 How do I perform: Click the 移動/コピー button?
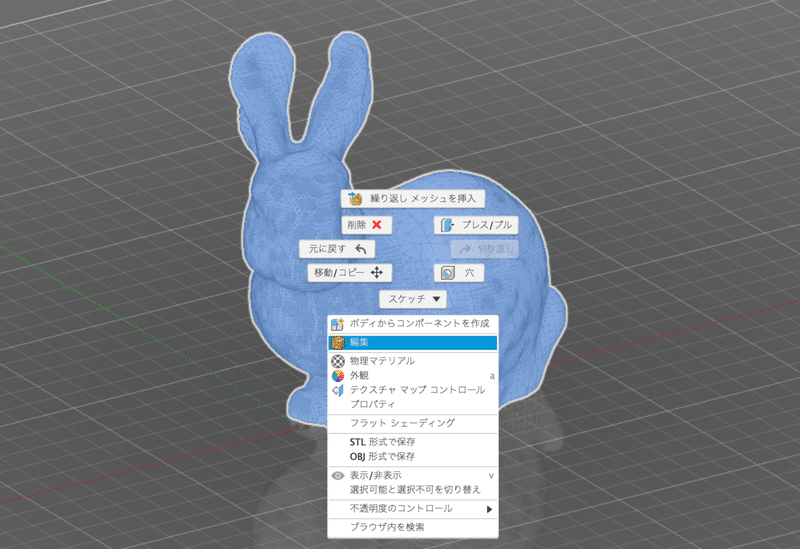point(349,273)
